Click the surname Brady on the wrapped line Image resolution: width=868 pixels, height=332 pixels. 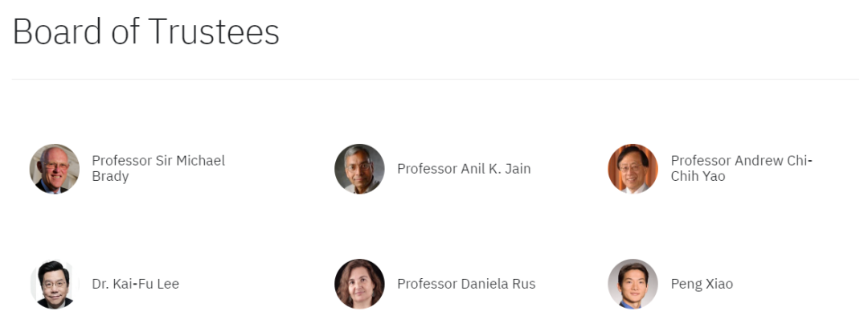(x=110, y=176)
